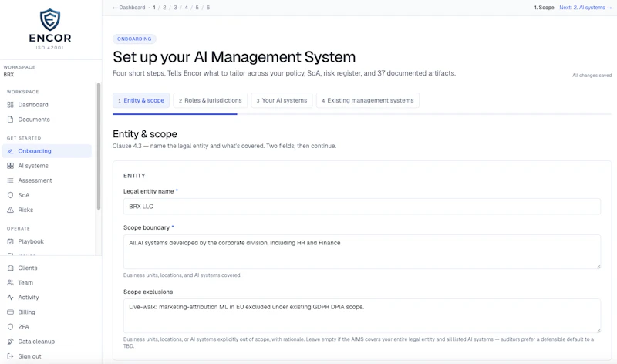The width and height of the screenshot is (617, 364).
Task: Open Dashboard via its grid icon
Action: point(10,105)
